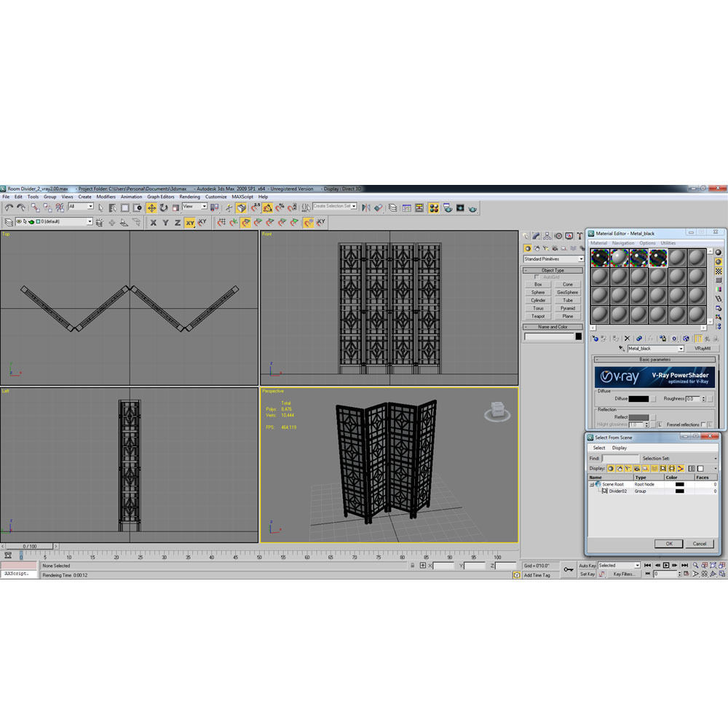Click Reset Map/Mtl X icon in Material Editor
This screenshot has width=728, height=728.
[x=628, y=339]
